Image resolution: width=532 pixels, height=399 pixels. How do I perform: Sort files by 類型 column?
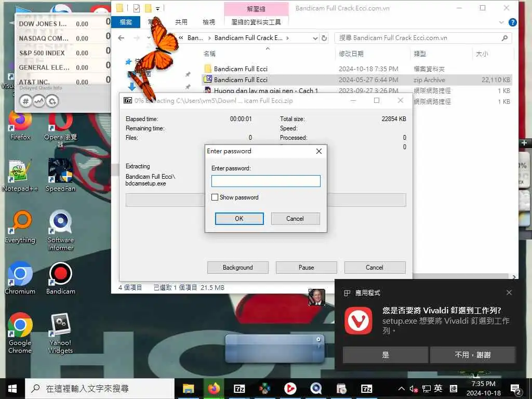[420, 54]
